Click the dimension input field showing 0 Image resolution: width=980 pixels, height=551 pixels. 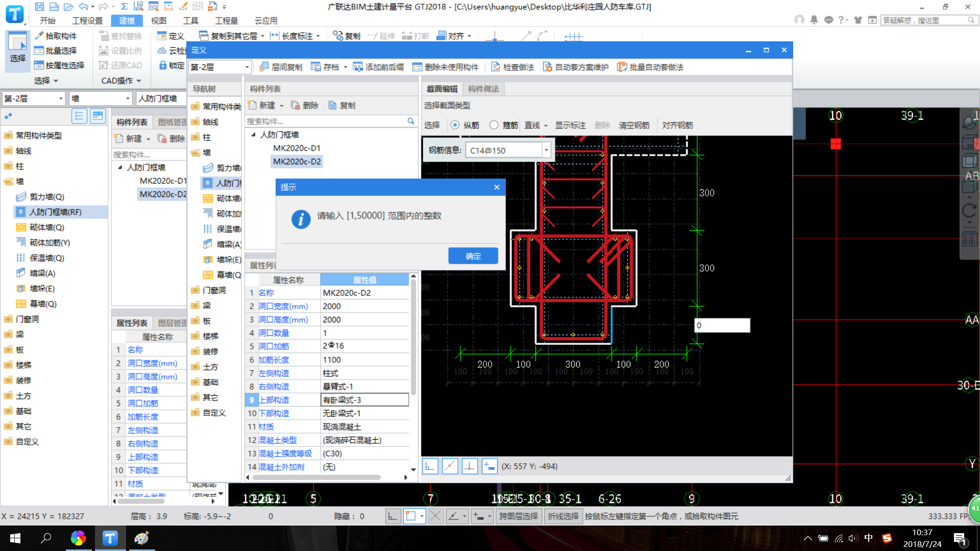point(722,325)
